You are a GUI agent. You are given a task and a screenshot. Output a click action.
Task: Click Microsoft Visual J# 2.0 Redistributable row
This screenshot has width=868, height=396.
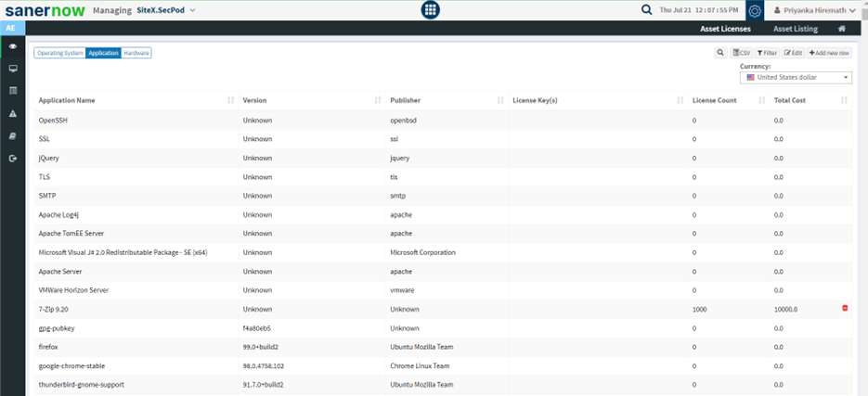[123, 252]
